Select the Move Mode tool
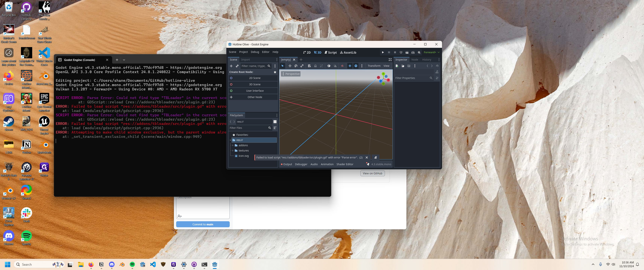This screenshot has height=270, width=644. [290, 66]
